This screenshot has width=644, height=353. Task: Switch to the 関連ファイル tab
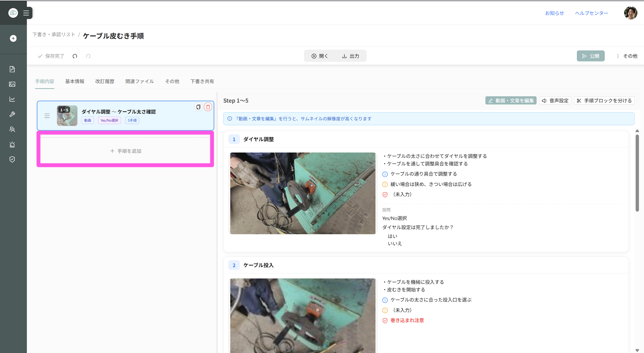click(139, 81)
